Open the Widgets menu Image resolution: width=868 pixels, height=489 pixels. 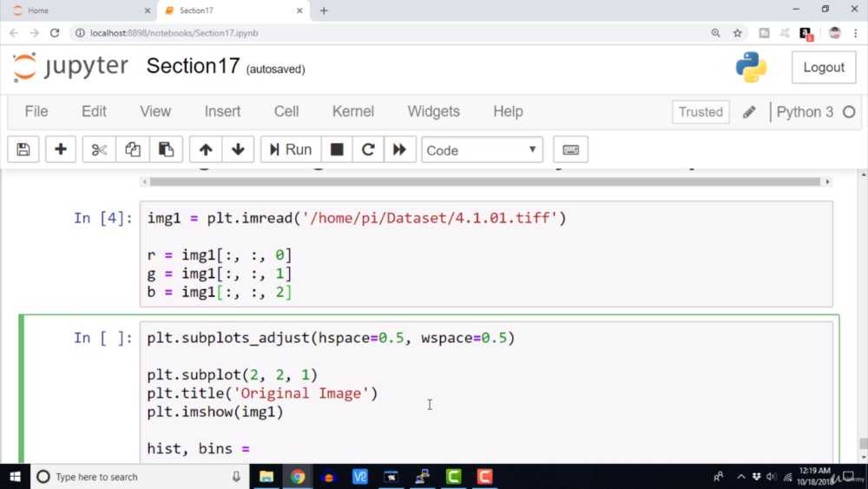[x=433, y=111]
